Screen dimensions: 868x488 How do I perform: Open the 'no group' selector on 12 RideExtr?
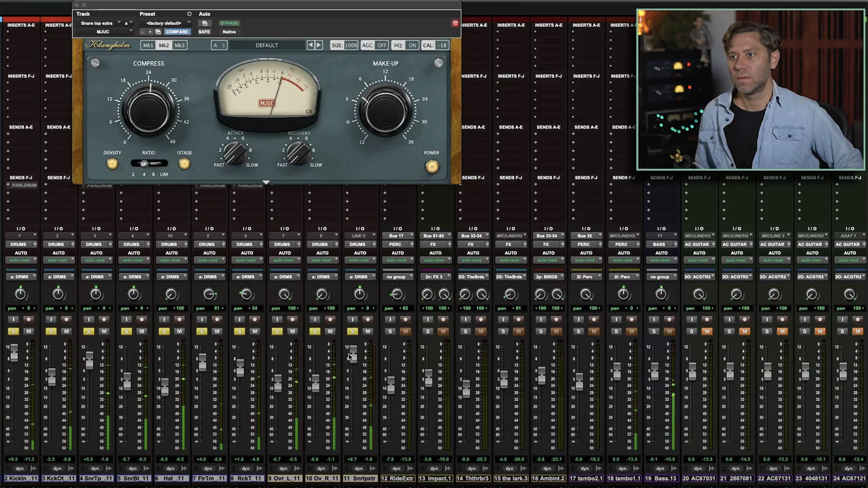(x=398, y=277)
